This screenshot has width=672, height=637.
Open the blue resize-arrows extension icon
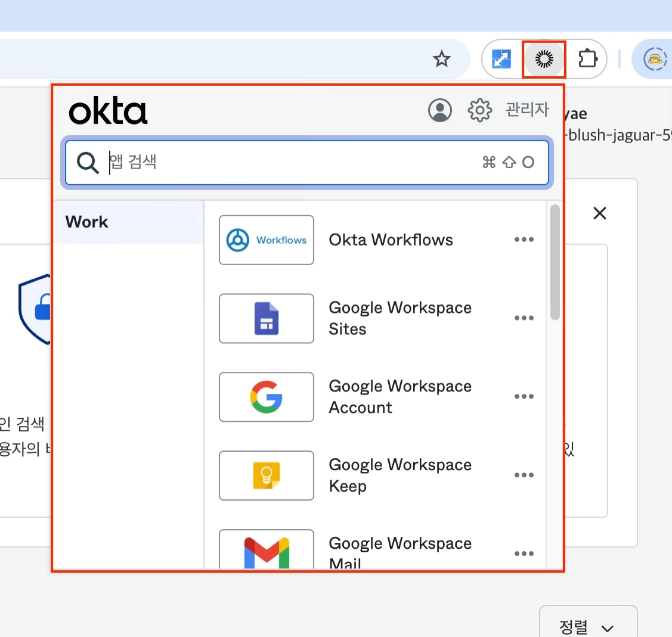[x=501, y=59]
